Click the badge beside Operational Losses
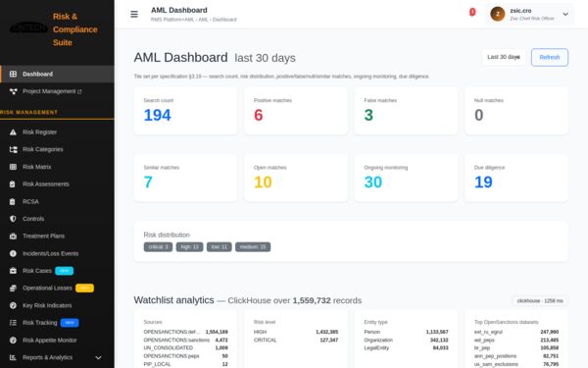The width and height of the screenshot is (588, 368). pos(84,288)
